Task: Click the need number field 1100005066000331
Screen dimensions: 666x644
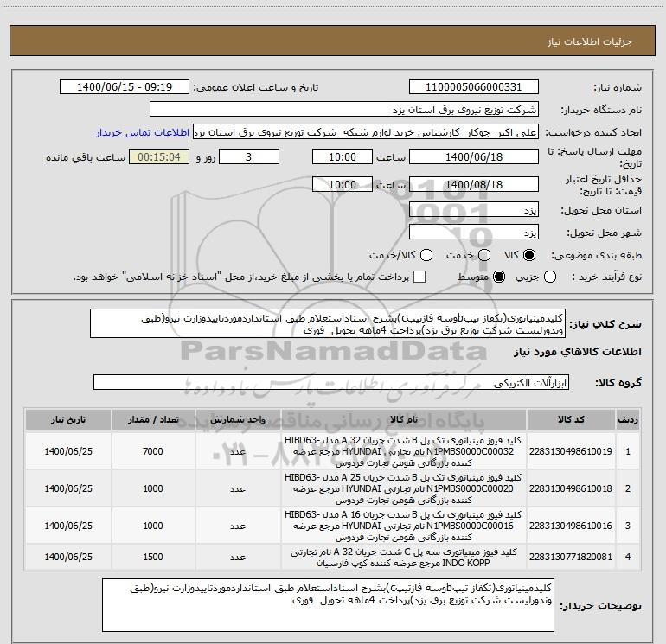Action: pos(474,87)
